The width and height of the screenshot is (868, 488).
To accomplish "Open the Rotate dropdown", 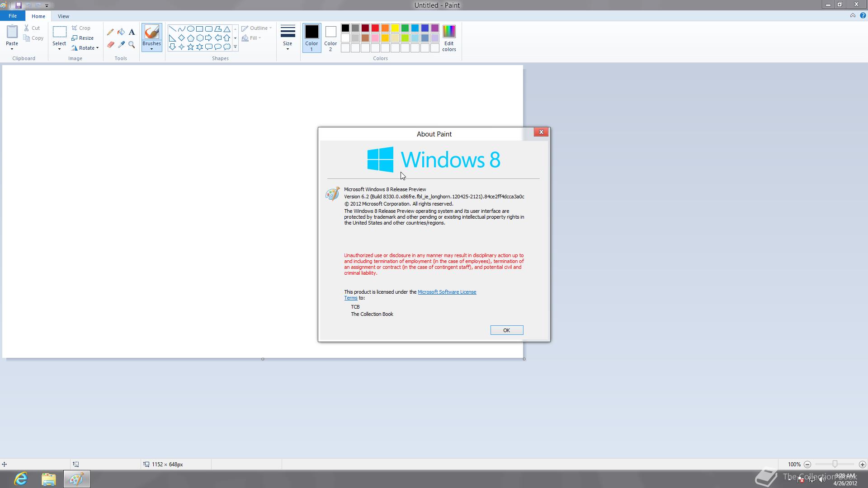I will click(x=85, y=48).
